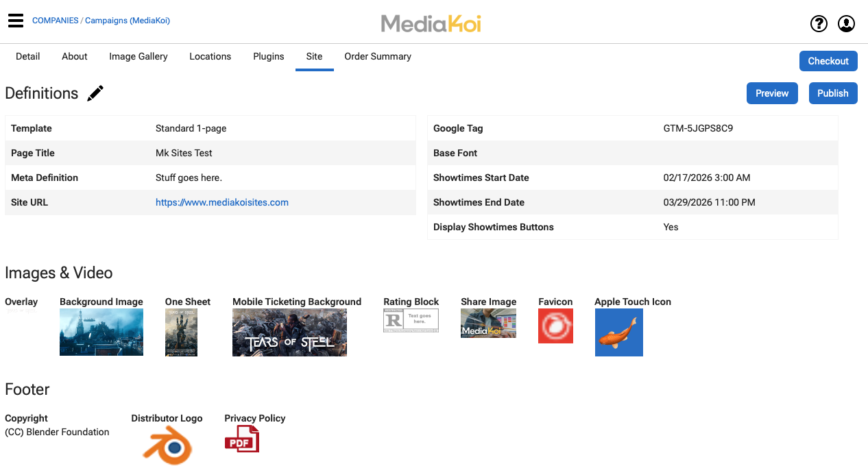
Task: Open Campaigns (MediaKoi) breadcrumb link
Action: pos(128,21)
